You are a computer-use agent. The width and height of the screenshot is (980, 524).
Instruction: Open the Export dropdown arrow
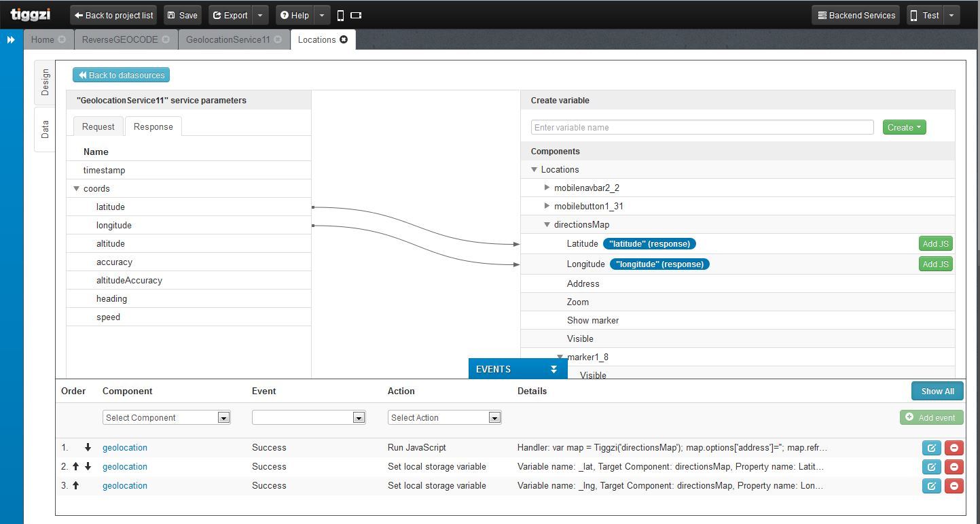point(260,16)
